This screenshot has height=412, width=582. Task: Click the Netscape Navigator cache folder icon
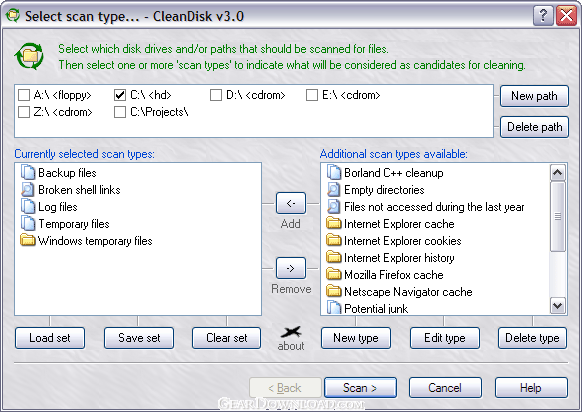334,291
